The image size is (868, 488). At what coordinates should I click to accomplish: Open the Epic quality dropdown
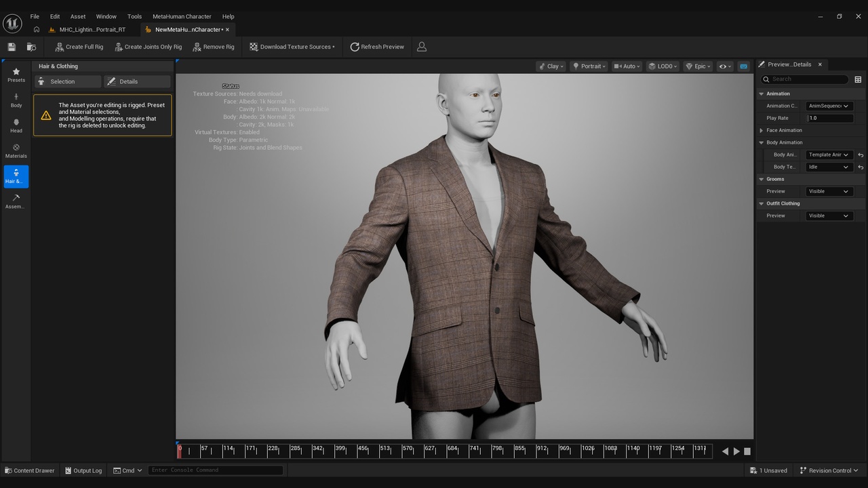(698, 66)
